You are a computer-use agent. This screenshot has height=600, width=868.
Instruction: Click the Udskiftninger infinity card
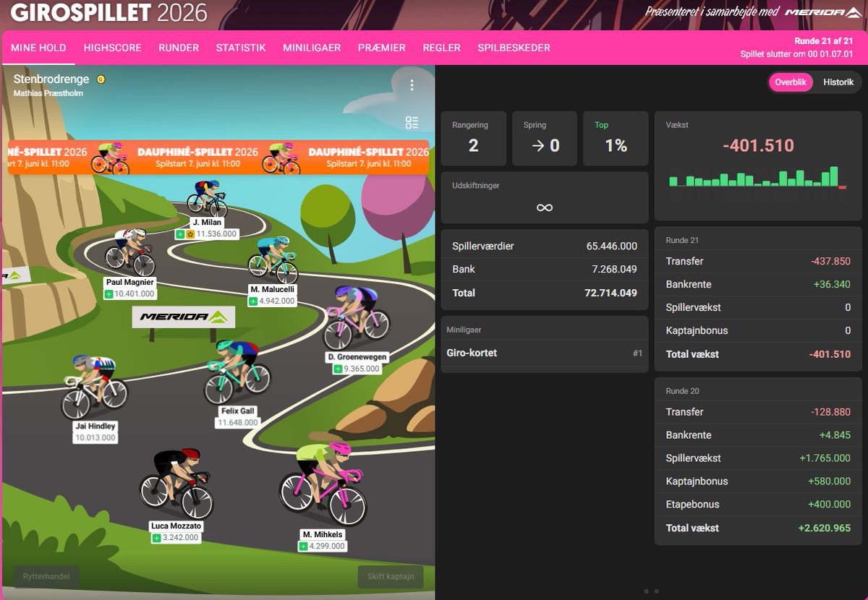[x=545, y=197]
